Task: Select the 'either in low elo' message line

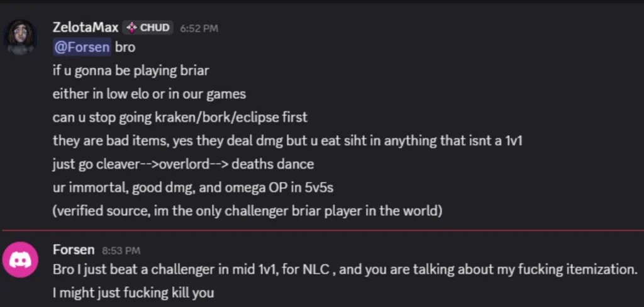Action: (149, 94)
